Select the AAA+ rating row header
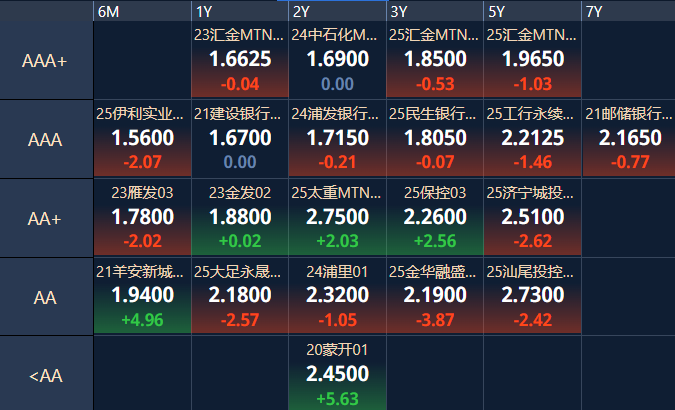Screen dimensions: 675x410 click(x=46, y=61)
